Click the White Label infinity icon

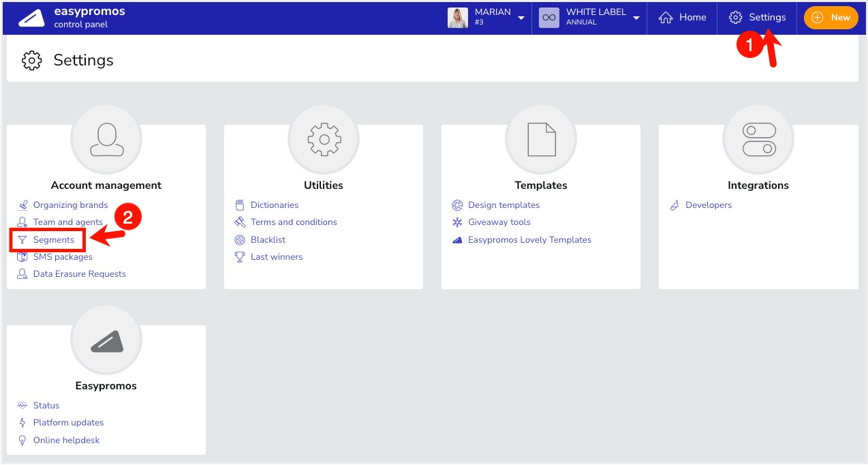pyautogui.click(x=549, y=18)
